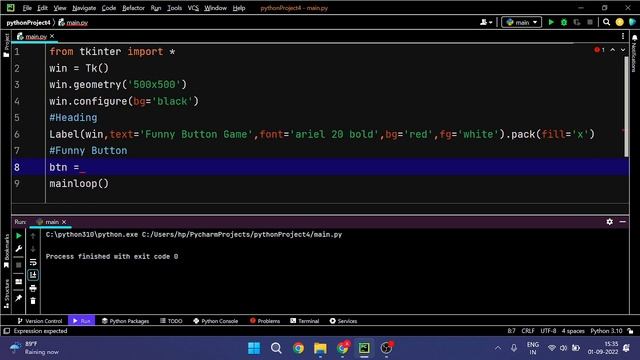Open the Code menu

[109, 8]
